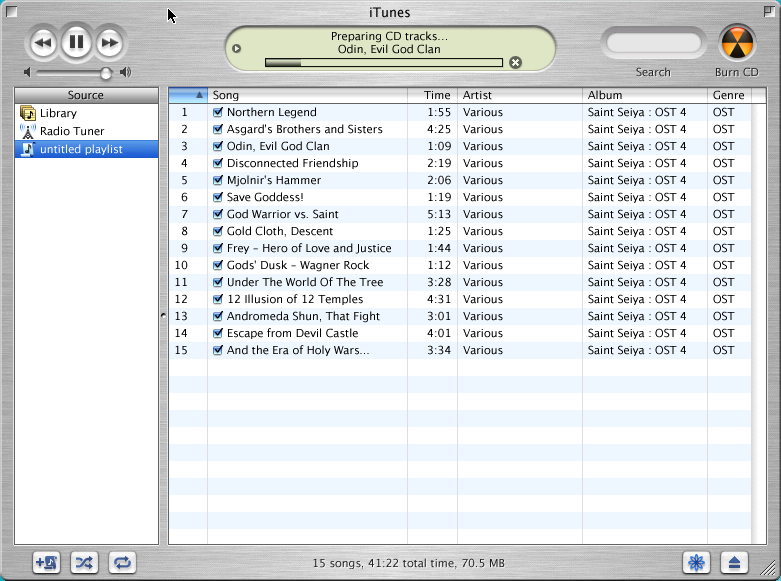This screenshot has width=781, height=581.
Task: Click the Library icon in Source list
Action: [x=28, y=113]
